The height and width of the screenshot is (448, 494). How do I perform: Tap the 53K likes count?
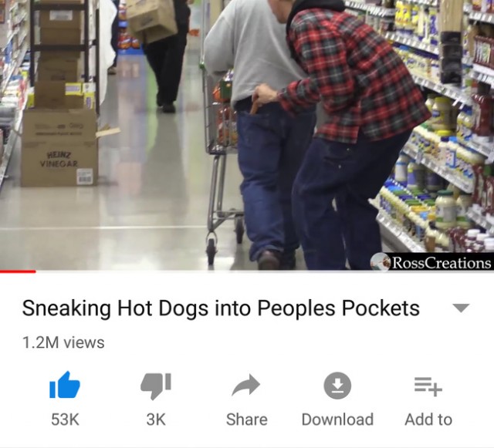click(65, 419)
